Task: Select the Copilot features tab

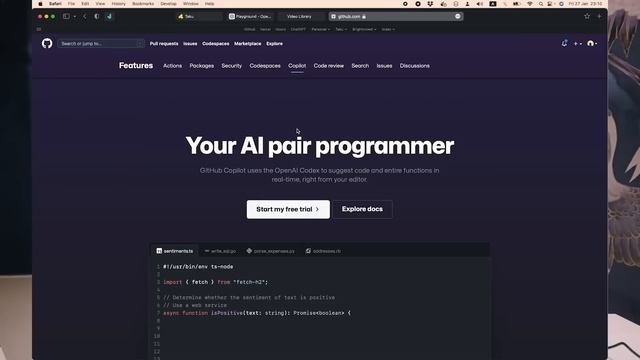Action: coord(297,66)
